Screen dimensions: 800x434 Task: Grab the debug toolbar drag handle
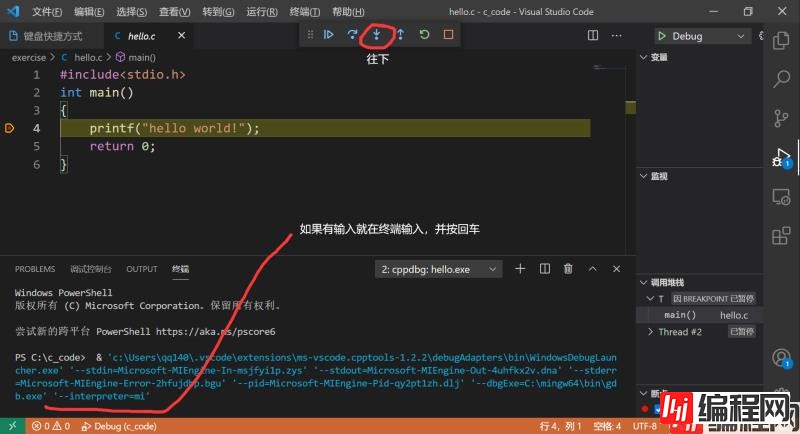pyautogui.click(x=310, y=35)
